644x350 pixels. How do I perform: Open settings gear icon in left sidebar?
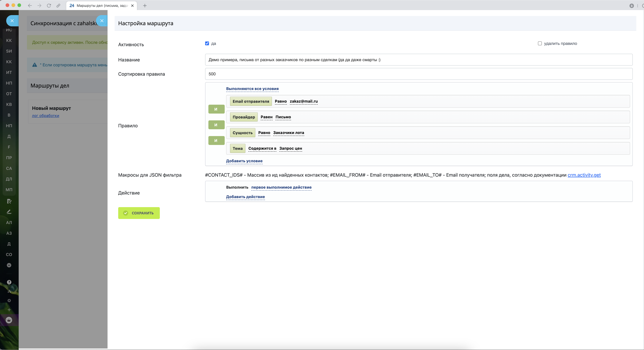[9, 301]
